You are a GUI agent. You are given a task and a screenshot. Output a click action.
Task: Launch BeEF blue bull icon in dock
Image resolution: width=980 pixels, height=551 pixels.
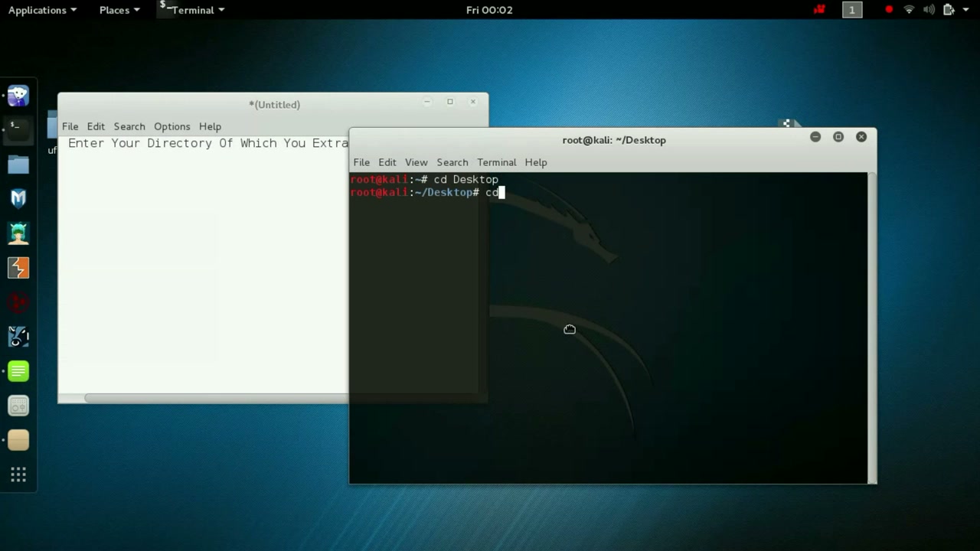(18, 336)
